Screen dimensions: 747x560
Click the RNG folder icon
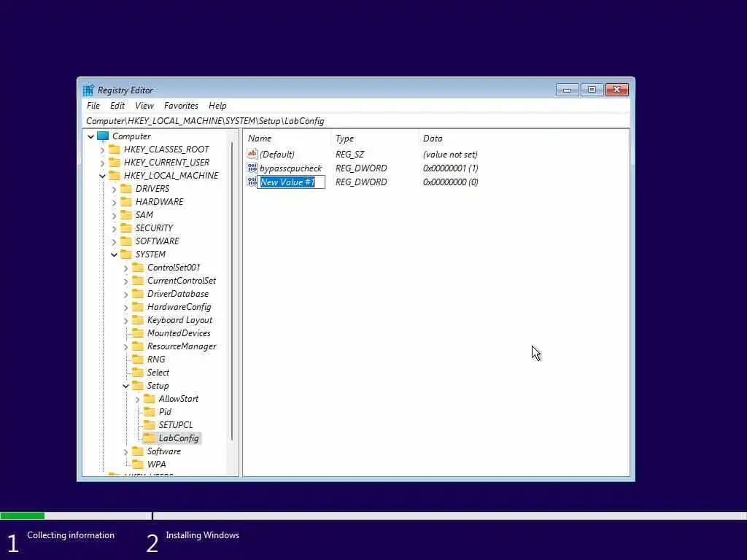pos(138,359)
